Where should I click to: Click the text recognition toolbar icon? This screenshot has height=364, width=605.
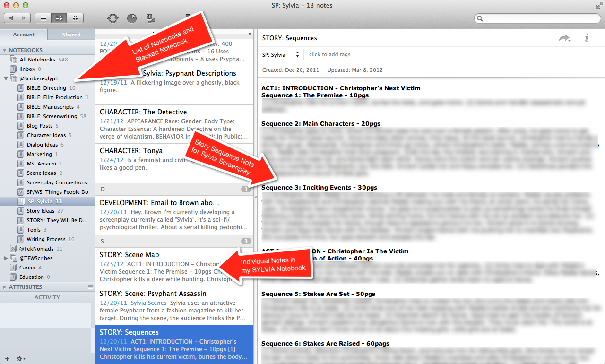pyautogui.click(x=151, y=18)
